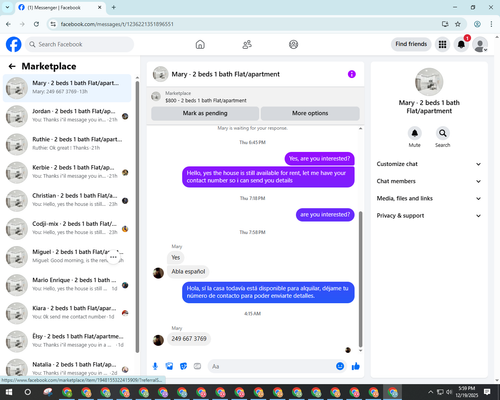Screen dimensions: 500x400
Task: Expand Customize chat section
Action: coord(429,164)
